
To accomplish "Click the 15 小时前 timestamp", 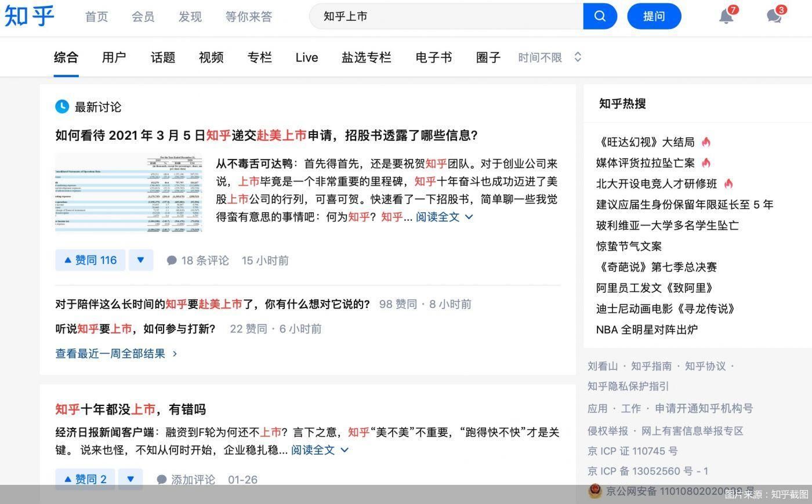I will [265, 260].
